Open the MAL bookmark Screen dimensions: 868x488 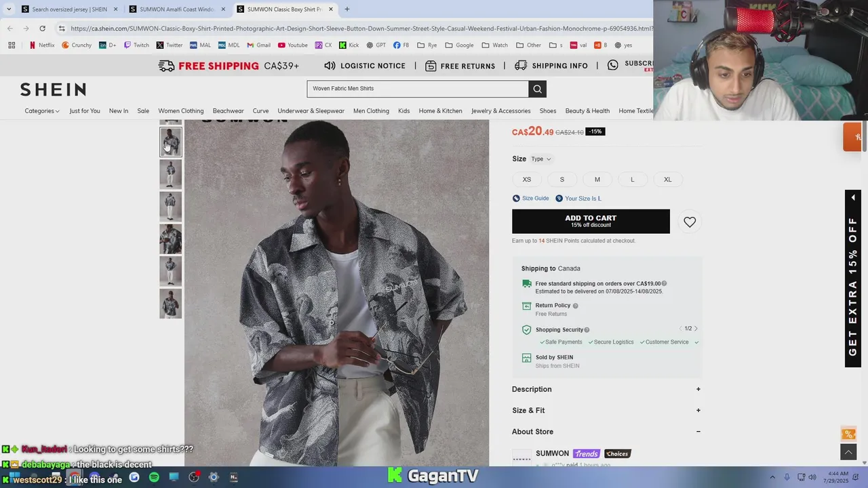[200, 45]
